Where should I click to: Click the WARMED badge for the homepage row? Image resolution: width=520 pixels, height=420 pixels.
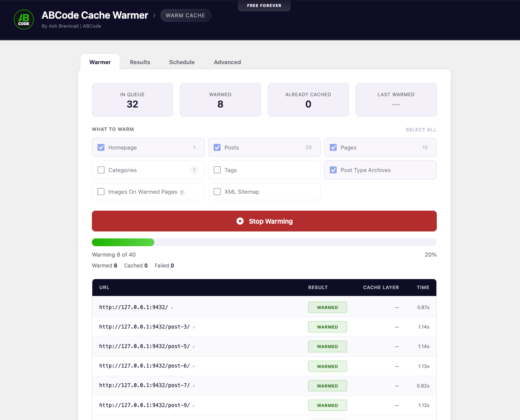[x=328, y=307]
